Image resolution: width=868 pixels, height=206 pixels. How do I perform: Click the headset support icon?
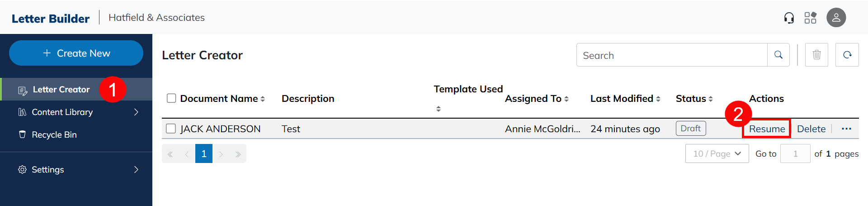[789, 18]
